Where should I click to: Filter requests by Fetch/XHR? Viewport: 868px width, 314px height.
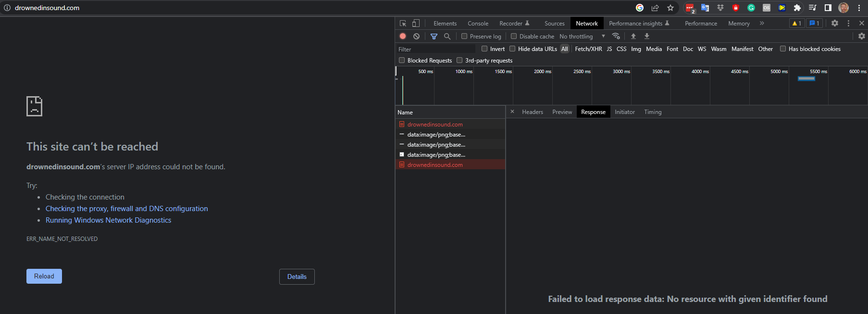pyautogui.click(x=588, y=49)
